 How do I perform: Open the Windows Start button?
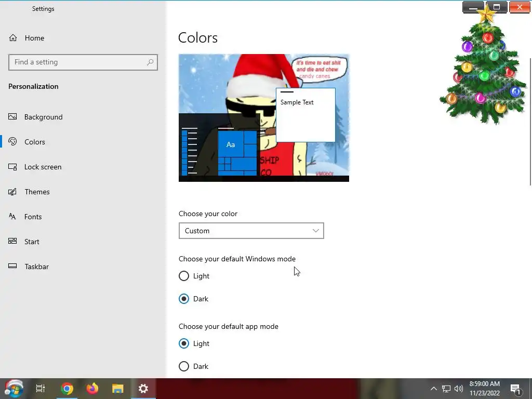(x=14, y=389)
